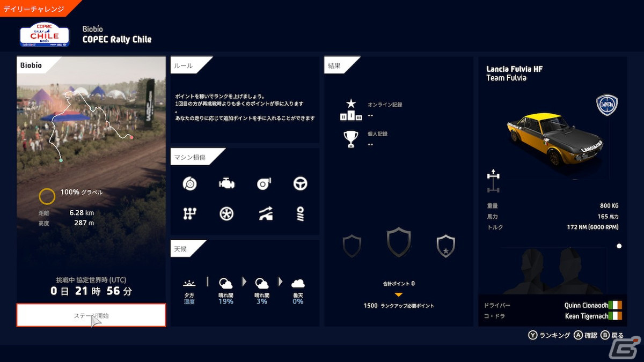Viewport: 644px width, 362px height.
Task: Click the gravel surface circle indicator
Action: pyautogui.click(x=47, y=196)
